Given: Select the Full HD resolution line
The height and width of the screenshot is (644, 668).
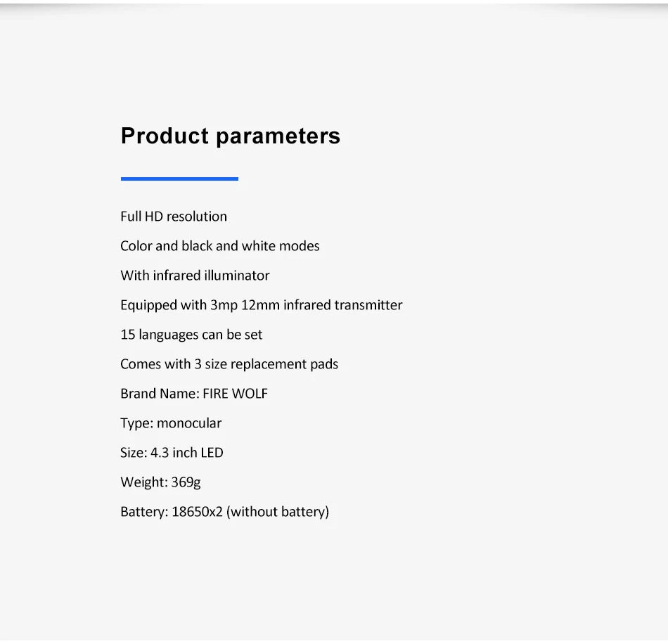Looking at the screenshot, I should tap(174, 217).
